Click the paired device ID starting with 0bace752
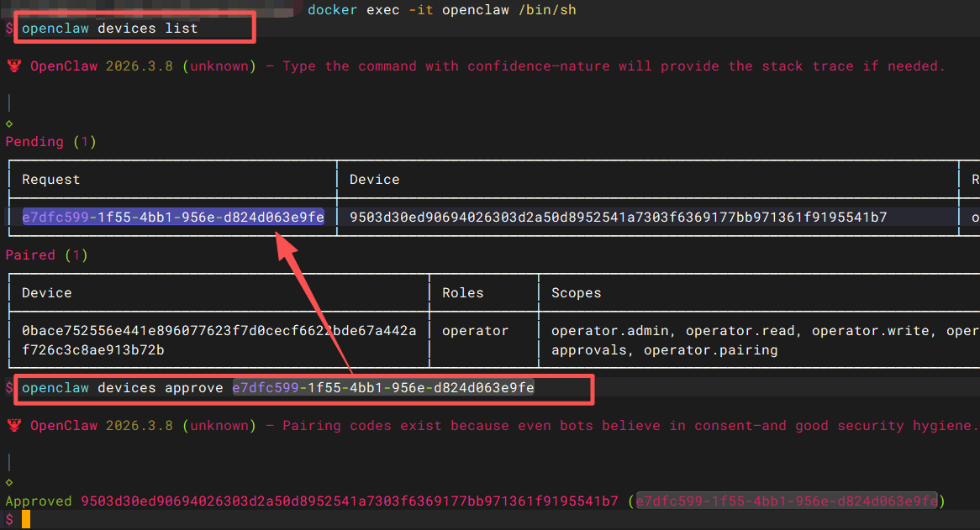 click(219, 340)
